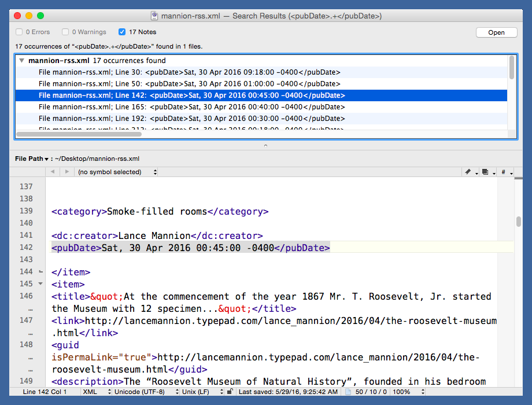
Task: Open the markers pencil popup menu
Action: pyautogui.click(x=469, y=172)
